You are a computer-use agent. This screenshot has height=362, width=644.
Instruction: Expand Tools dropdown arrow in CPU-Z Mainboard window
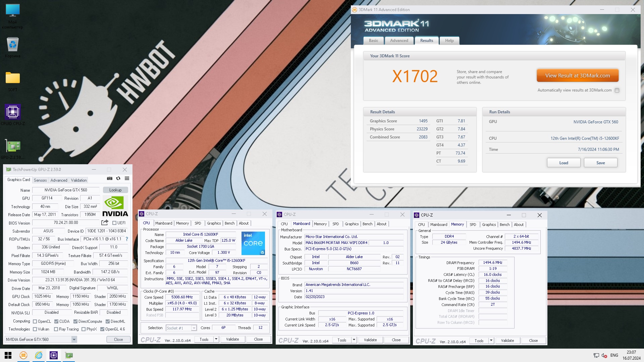click(354, 340)
